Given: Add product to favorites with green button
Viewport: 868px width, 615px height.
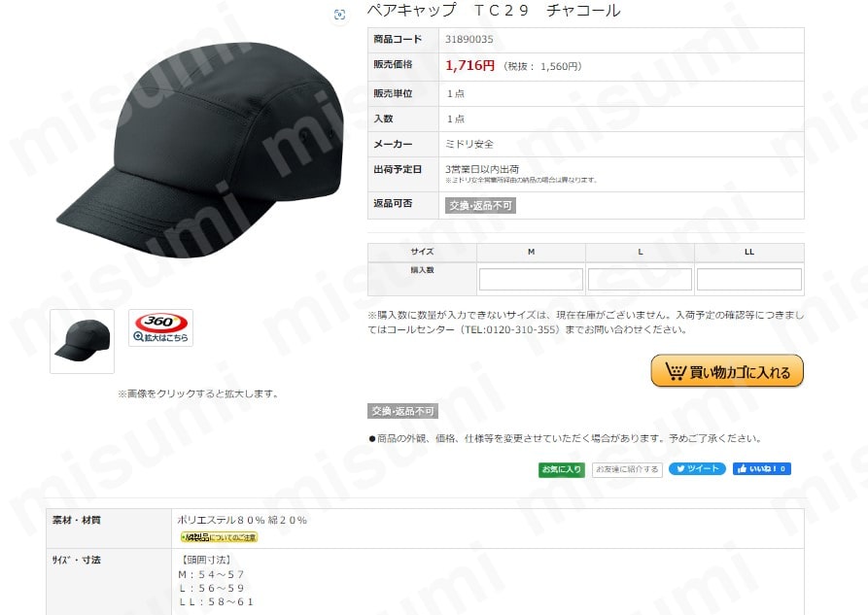Looking at the screenshot, I should (x=561, y=469).
